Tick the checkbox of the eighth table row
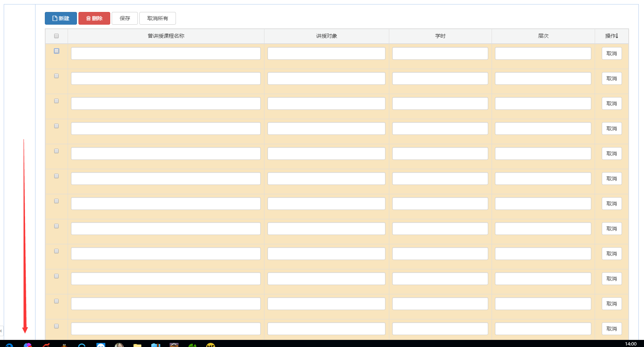 (x=56, y=226)
